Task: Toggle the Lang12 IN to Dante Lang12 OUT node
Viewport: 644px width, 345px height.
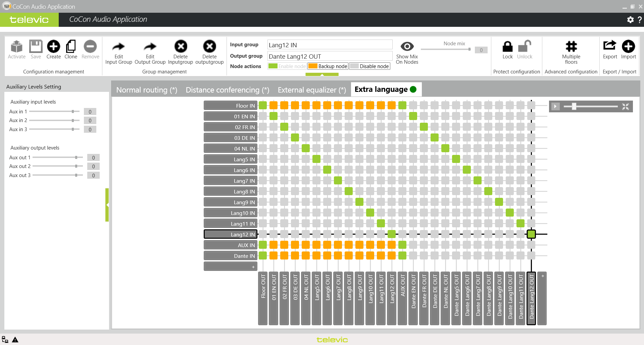Action: click(x=531, y=234)
